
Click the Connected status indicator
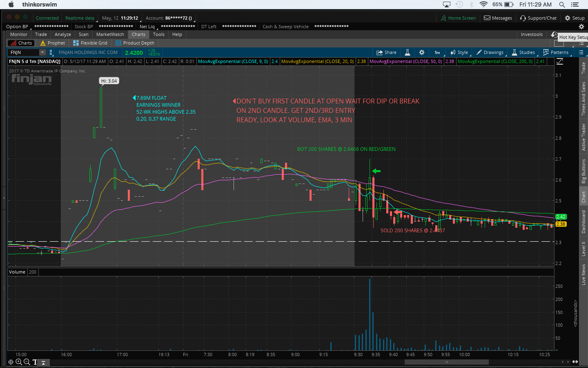pos(47,18)
